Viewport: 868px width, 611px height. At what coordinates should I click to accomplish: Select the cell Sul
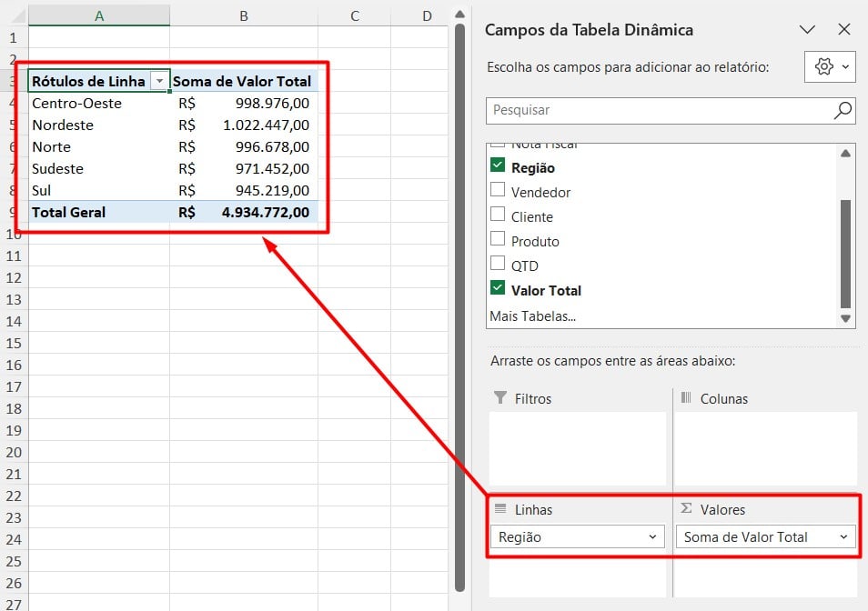[99, 191]
